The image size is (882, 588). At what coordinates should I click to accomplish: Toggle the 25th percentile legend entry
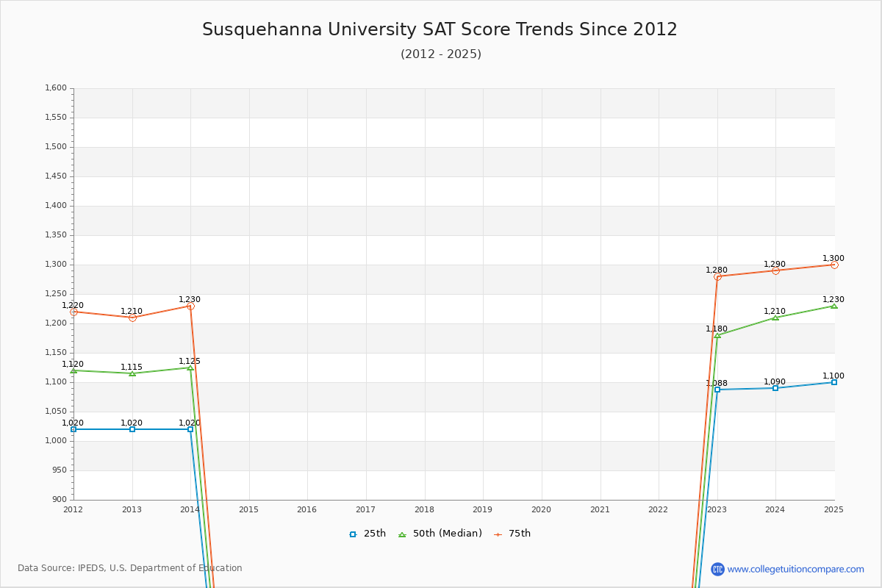pos(367,534)
